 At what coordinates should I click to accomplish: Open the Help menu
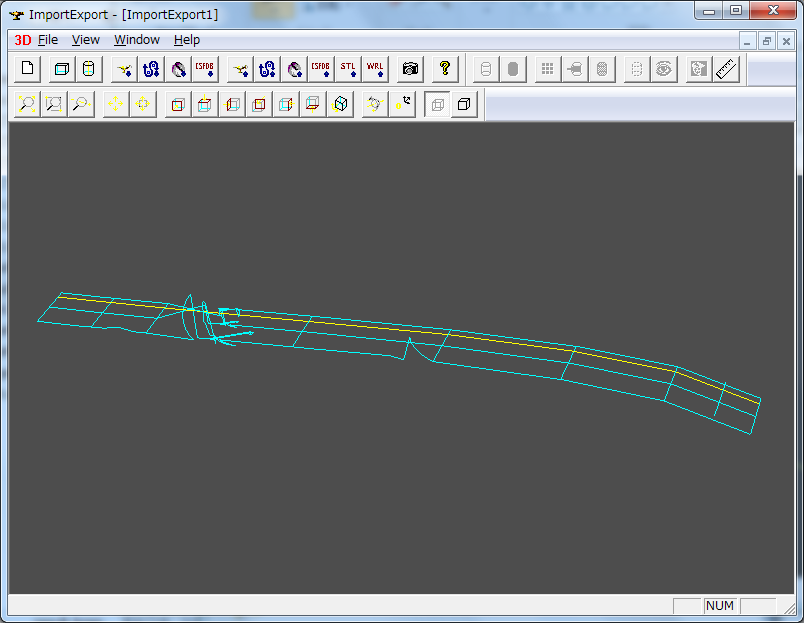click(187, 40)
